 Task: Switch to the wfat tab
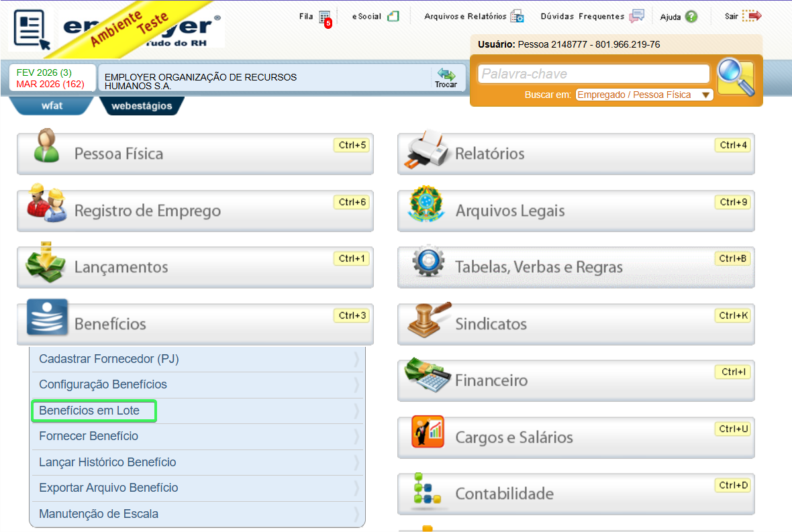tap(52, 106)
